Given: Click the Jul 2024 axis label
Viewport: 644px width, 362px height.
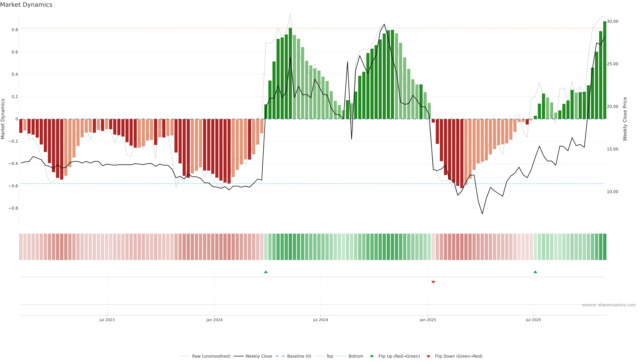Looking at the screenshot, I should pyautogui.click(x=320, y=320).
